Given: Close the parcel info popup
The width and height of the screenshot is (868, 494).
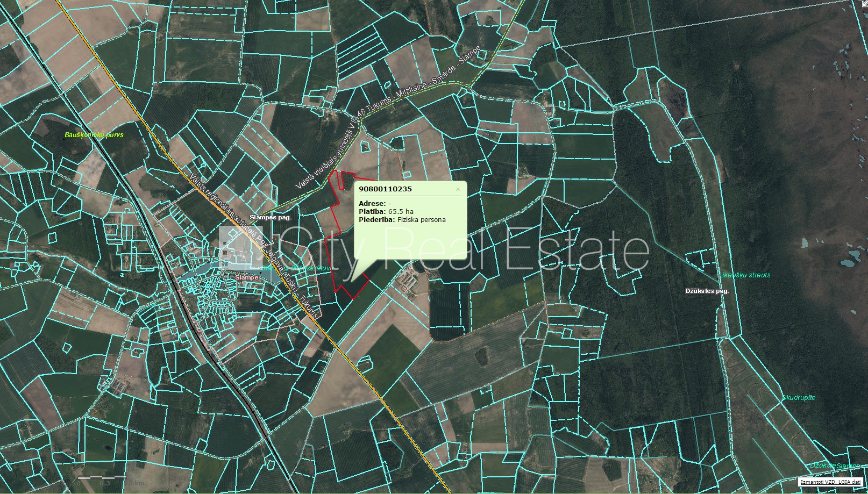Looking at the screenshot, I should 458,189.
